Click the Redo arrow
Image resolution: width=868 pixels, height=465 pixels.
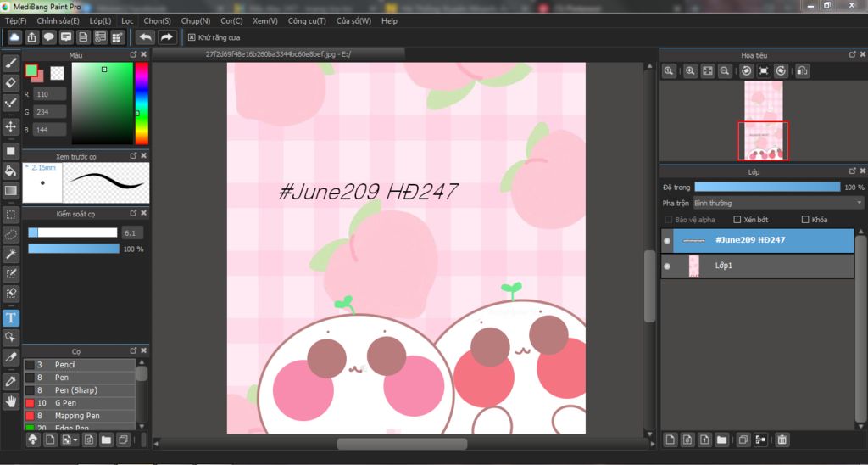[x=166, y=37]
